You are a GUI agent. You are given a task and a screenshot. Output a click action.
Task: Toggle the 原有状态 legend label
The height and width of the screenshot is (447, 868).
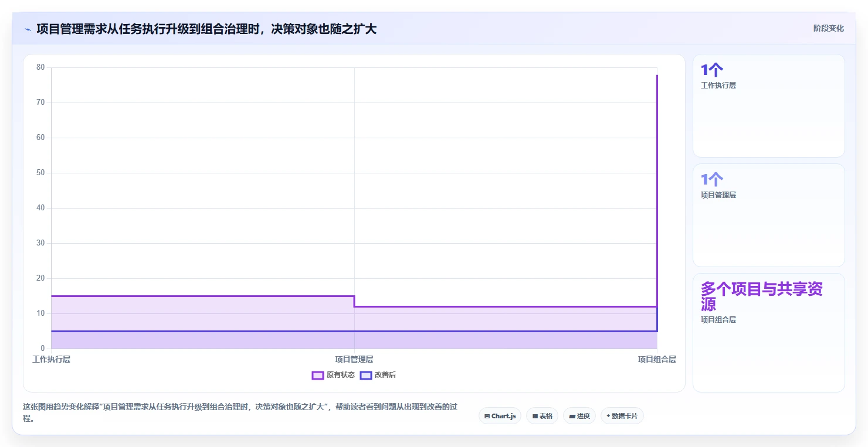pos(341,375)
